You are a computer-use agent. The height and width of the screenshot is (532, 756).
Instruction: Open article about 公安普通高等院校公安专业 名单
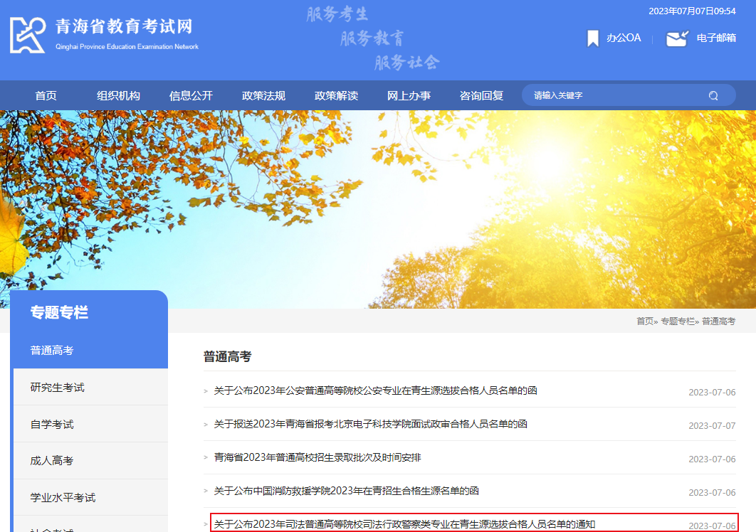376,390
